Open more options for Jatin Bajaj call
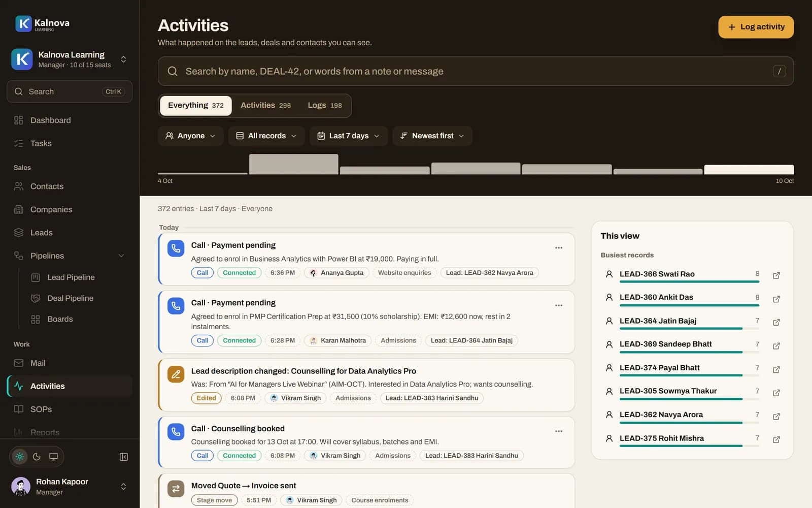Image resolution: width=812 pixels, height=508 pixels. point(559,305)
